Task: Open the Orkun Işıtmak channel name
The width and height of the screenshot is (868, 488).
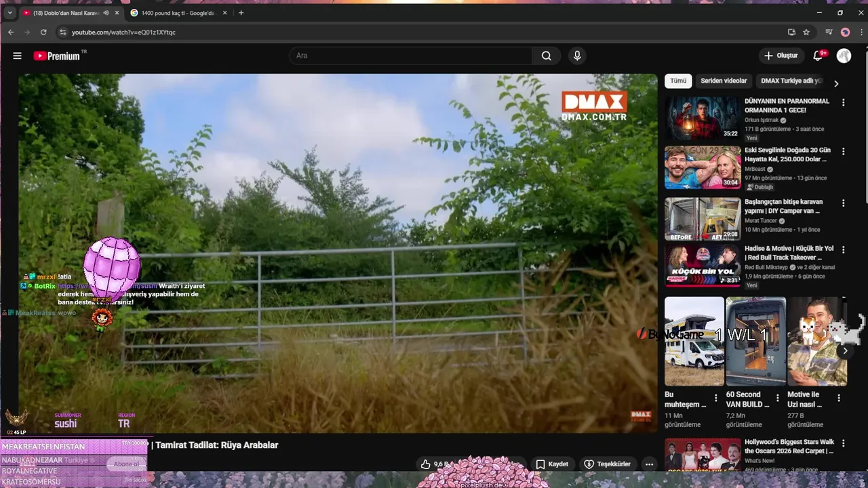Action: click(762, 120)
